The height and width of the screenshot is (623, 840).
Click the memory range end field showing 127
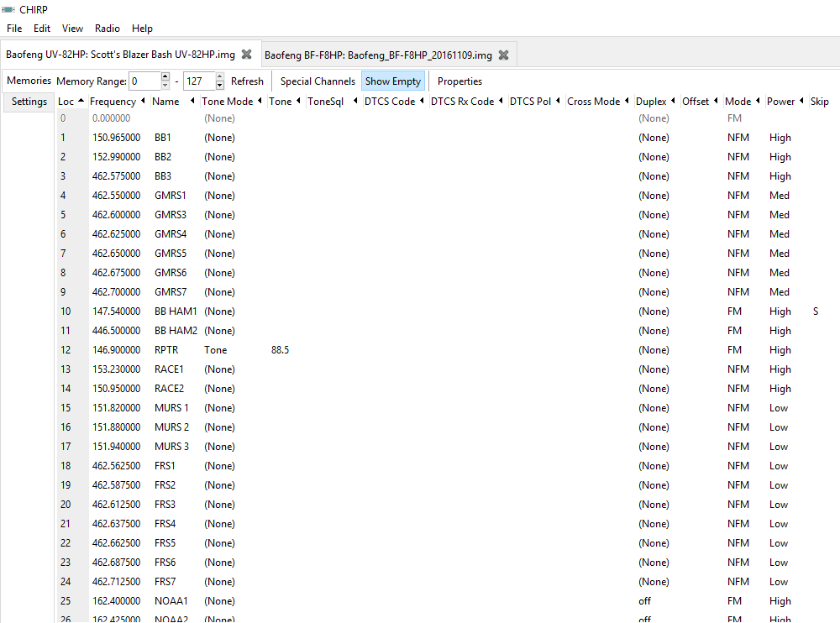(x=199, y=81)
